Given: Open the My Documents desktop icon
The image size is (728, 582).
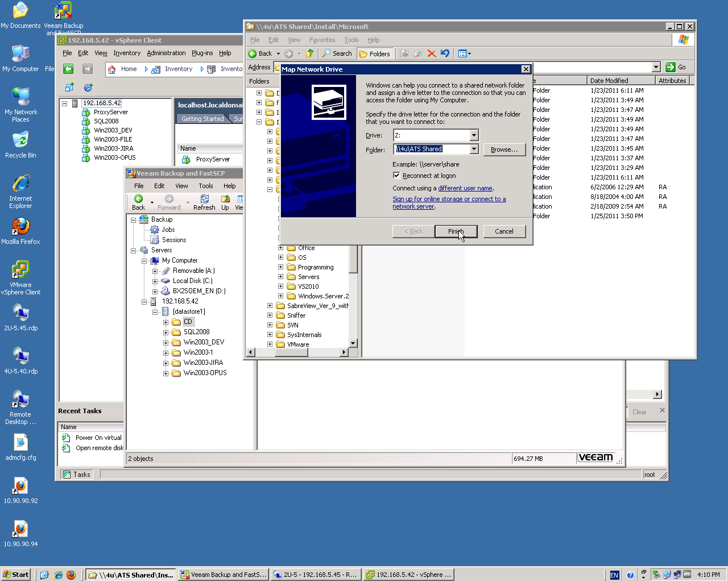Looking at the screenshot, I should pyautogui.click(x=20, y=15).
